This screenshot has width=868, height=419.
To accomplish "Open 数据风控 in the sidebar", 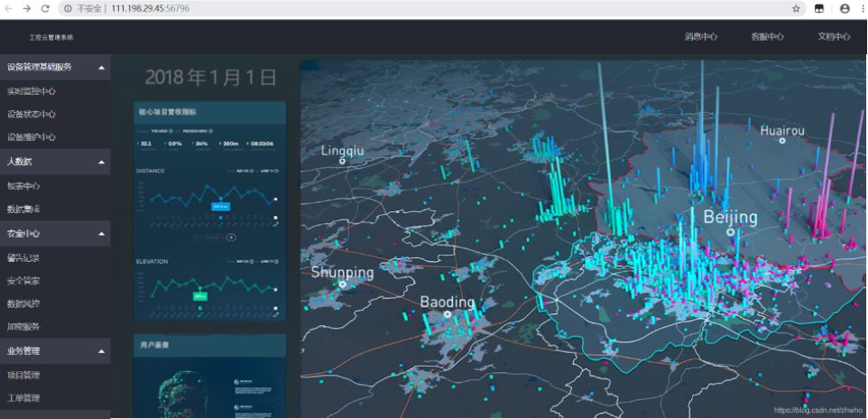I will [23, 303].
